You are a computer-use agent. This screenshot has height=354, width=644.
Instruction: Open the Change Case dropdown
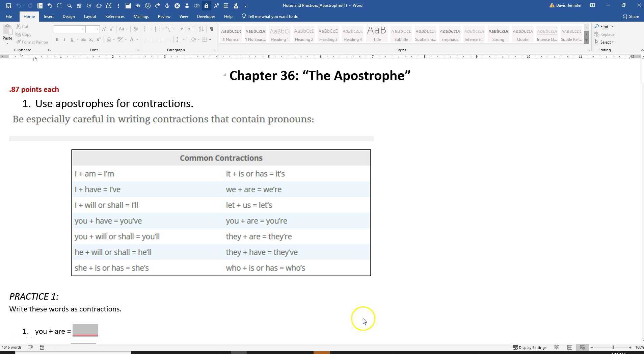coord(123,29)
